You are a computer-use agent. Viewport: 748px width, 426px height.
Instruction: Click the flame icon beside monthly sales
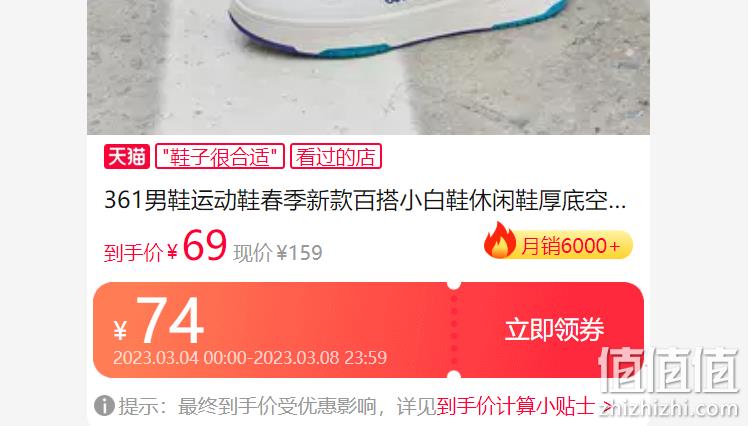(500, 240)
